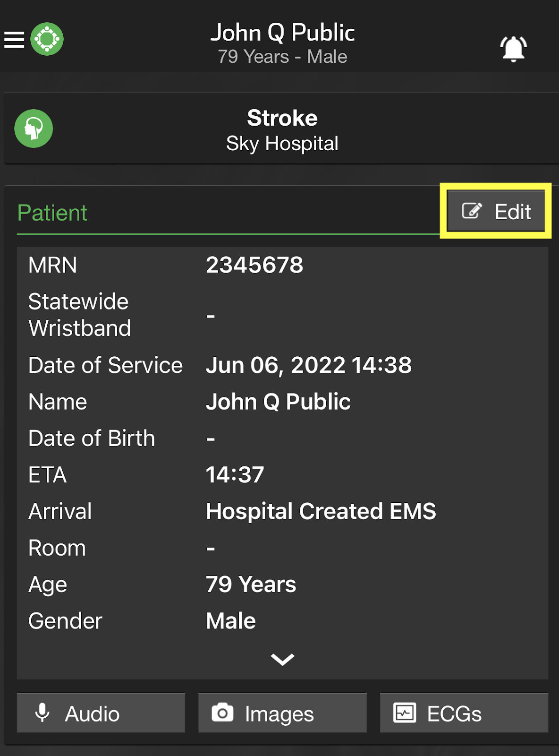The width and height of the screenshot is (559, 756).
Task: Click the John Q Public header title
Action: pos(282,33)
